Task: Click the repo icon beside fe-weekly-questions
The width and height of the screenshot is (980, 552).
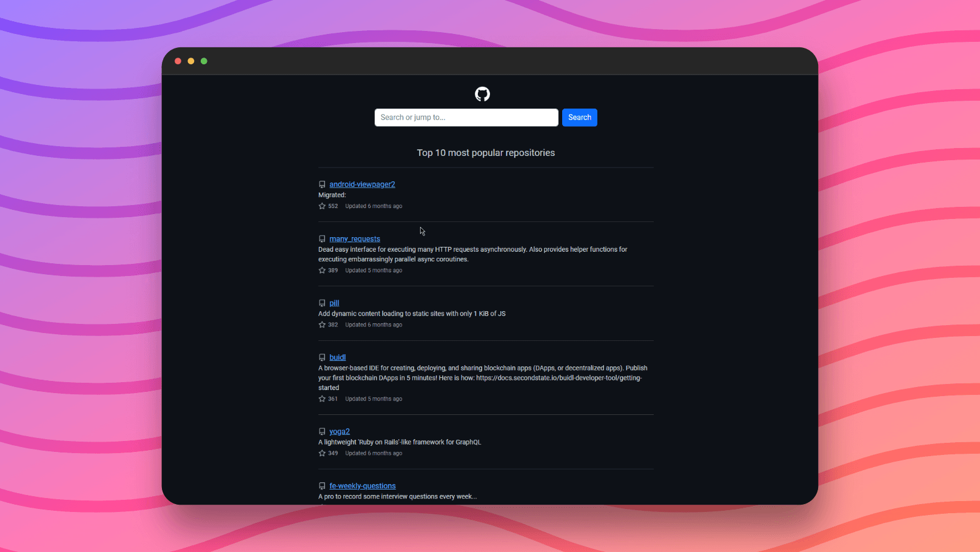Action: [322, 486]
